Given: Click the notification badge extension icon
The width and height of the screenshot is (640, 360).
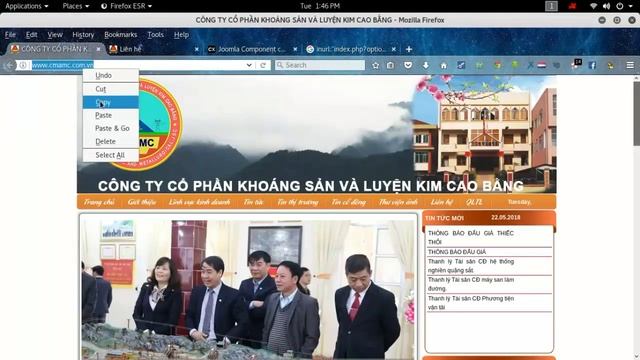Looking at the screenshot, I should pyautogui.click(x=576, y=64).
